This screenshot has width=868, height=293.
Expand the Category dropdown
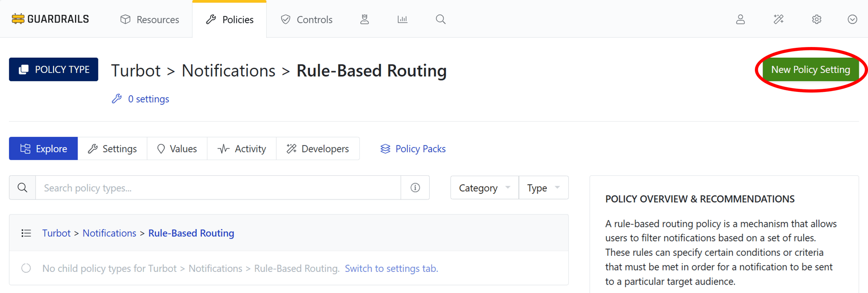point(484,188)
